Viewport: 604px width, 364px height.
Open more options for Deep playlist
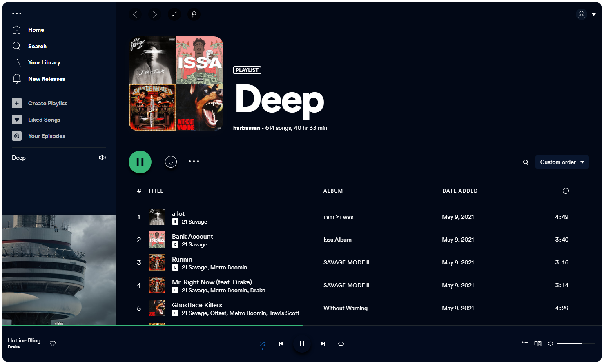[194, 161]
